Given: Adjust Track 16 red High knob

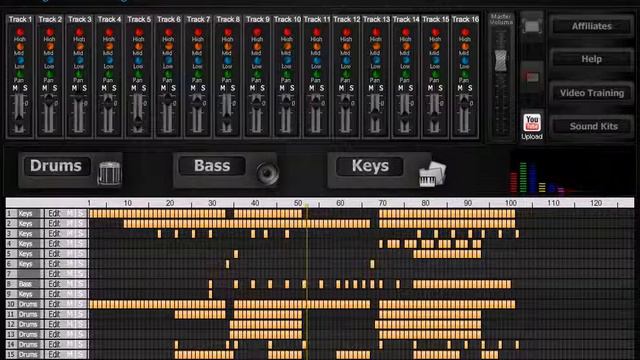Looking at the screenshot, I should coord(464,32).
